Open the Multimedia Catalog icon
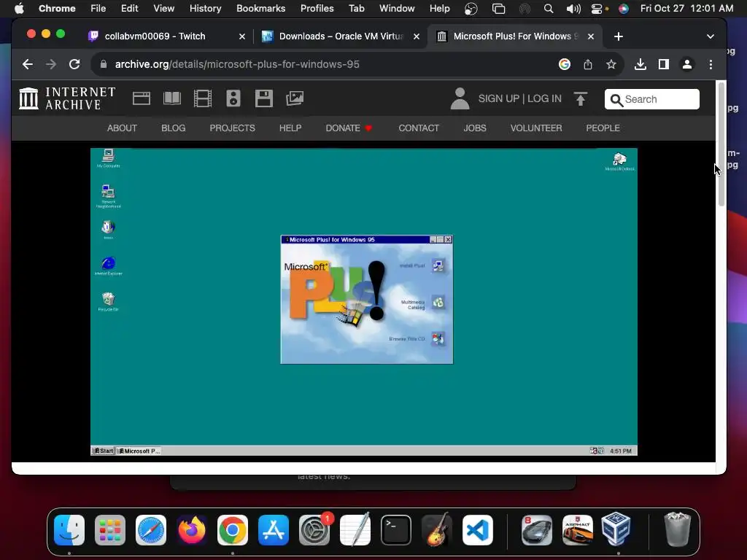This screenshot has height=560, width=747. click(438, 303)
